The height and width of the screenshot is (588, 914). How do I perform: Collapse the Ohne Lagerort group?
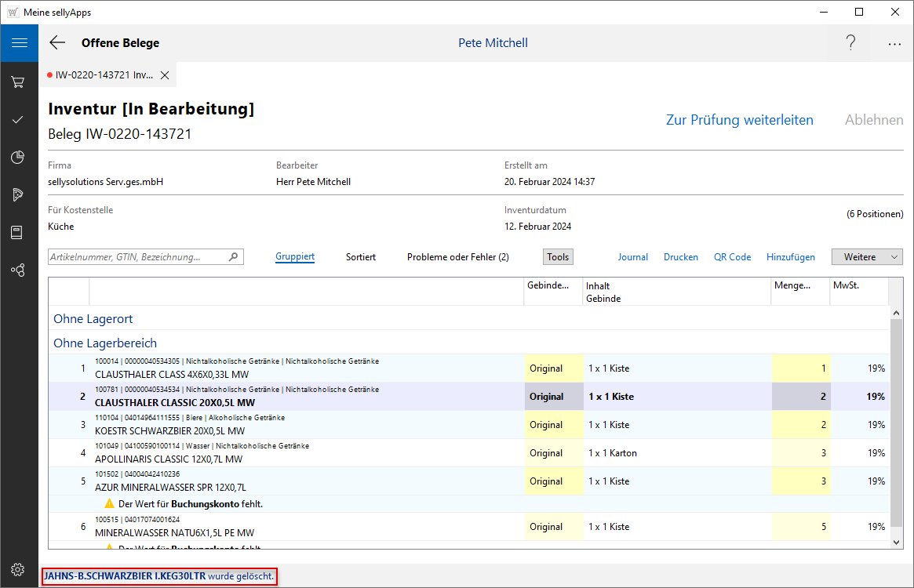93,319
